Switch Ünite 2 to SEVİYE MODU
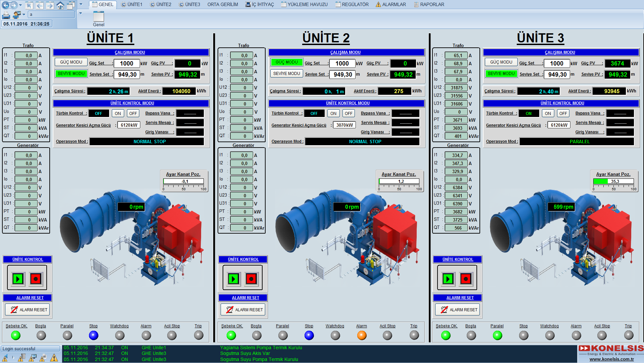 coord(286,74)
